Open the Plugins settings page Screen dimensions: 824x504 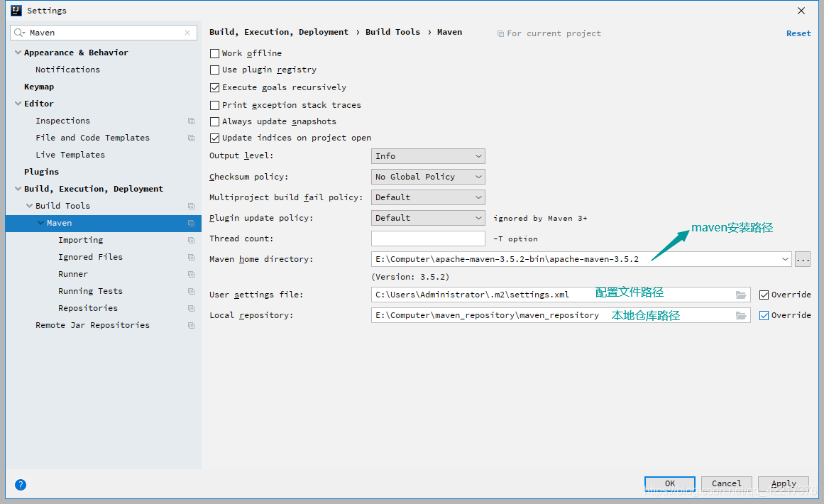click(41, 172)
